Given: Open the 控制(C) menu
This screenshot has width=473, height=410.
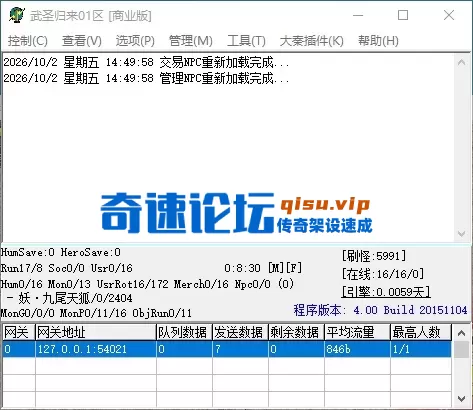Looking at the screenshot, I should (28, 41).
